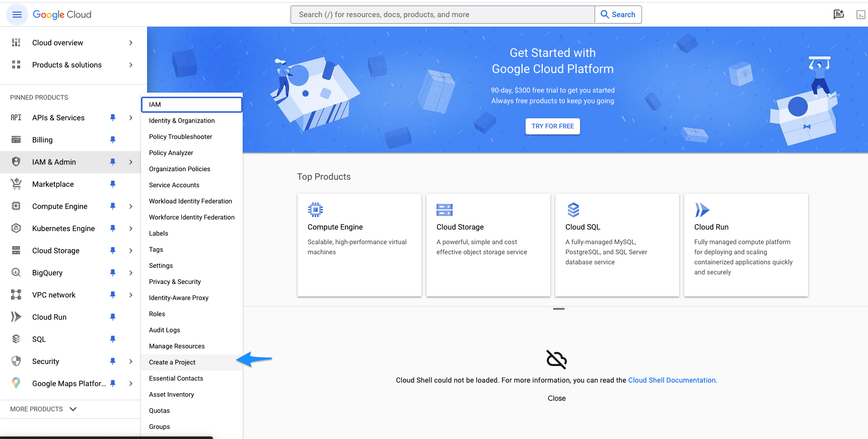This screenshot has height=439, width=868.
Task: Click the Google Cloud logo
Action: (62, 15)
